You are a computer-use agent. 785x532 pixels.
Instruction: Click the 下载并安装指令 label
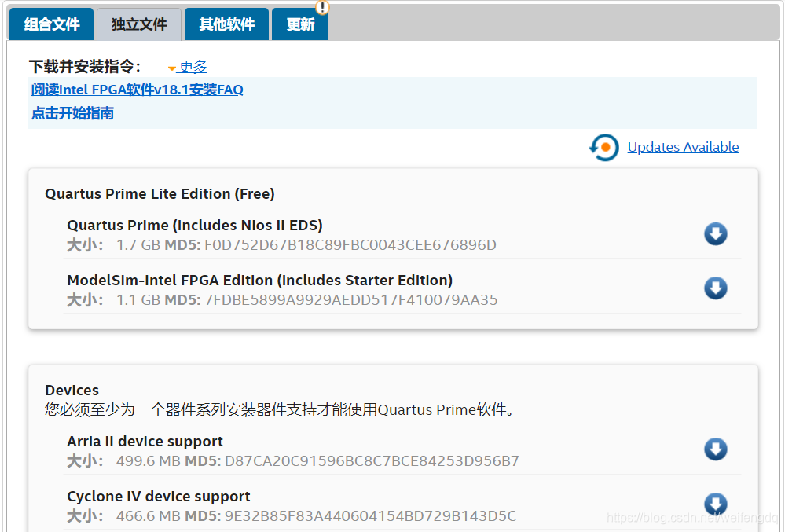(x=85, y=67)
